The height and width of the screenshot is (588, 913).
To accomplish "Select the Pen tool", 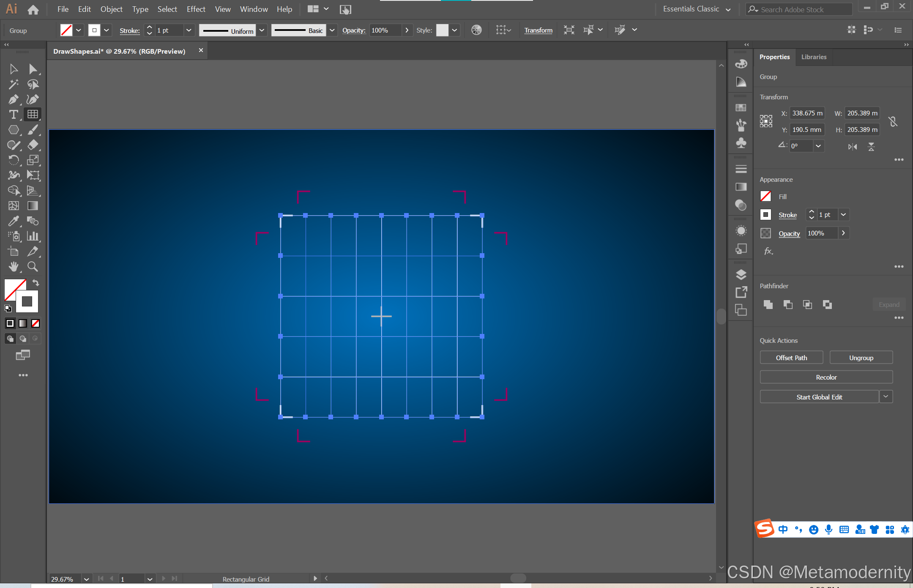I will pyautogui.click(x=13, y=99).
